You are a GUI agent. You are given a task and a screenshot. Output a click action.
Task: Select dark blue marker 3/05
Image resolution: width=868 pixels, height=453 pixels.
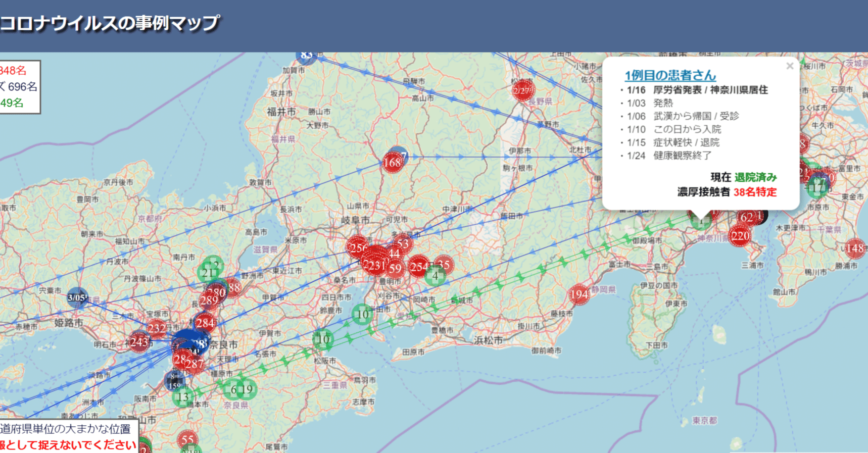(x=78, y=297)
